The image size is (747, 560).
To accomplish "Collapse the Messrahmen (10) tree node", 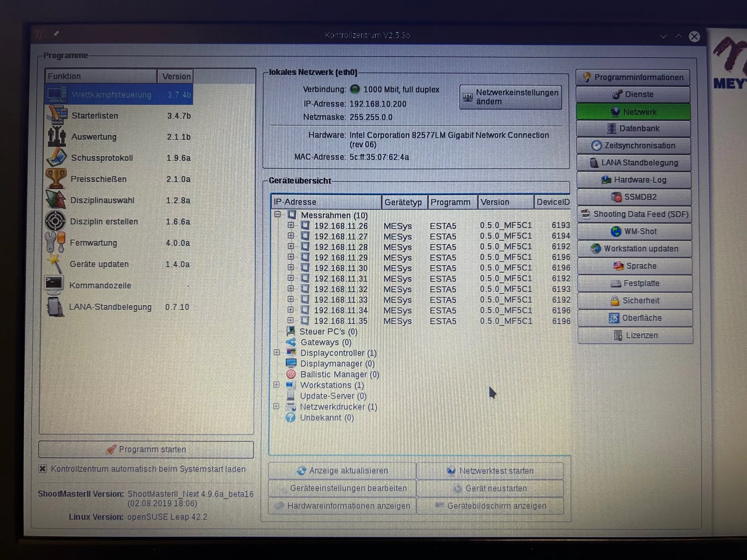I will [x=278, y=214].
